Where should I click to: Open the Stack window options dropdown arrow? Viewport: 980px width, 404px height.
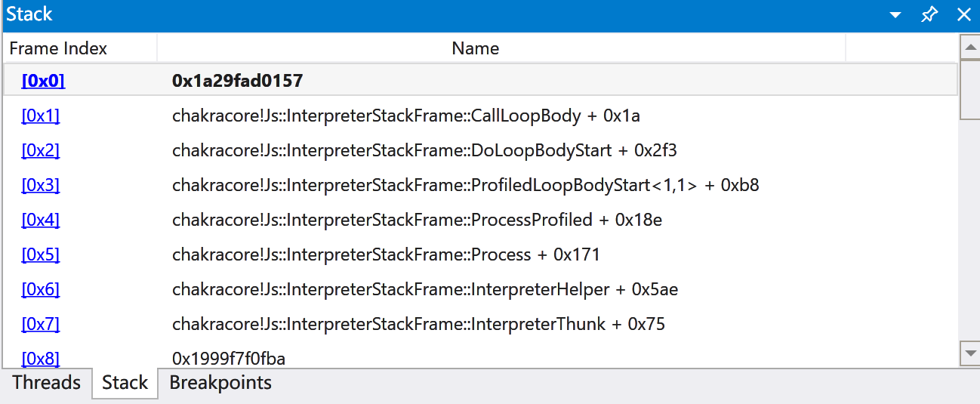pos(895,15)
